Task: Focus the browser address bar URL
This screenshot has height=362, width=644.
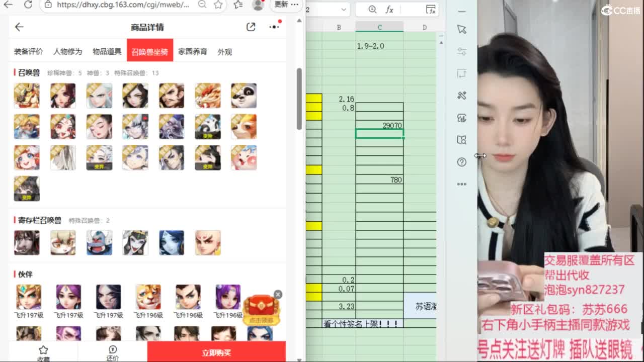Action: click(123, 5)
